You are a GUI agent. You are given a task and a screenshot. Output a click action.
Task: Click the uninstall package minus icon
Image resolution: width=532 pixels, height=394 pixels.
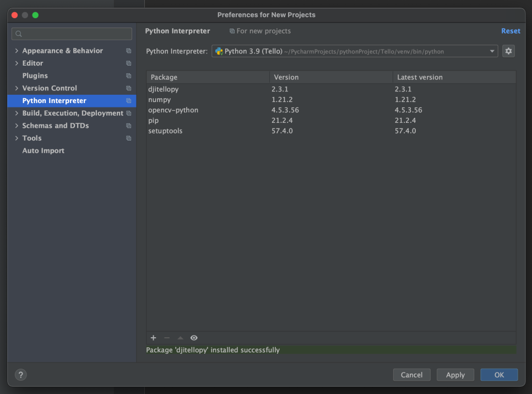point(167,338)
